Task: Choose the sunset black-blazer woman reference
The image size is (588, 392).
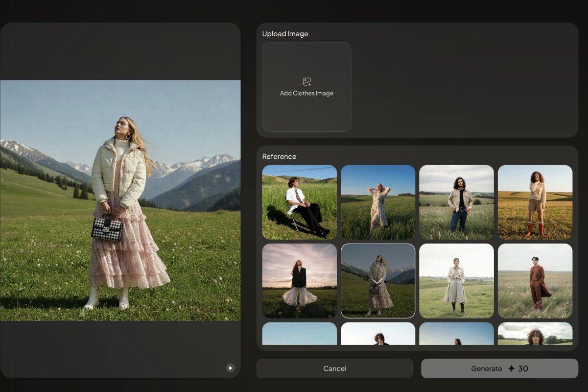Action: pyautogui.click(x=299, y=281)
